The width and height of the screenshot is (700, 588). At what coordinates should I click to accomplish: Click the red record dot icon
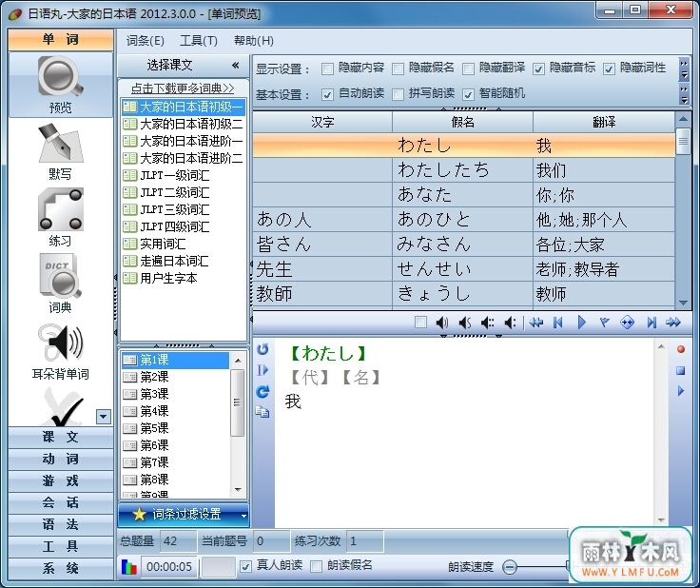(x=681, y=349)
